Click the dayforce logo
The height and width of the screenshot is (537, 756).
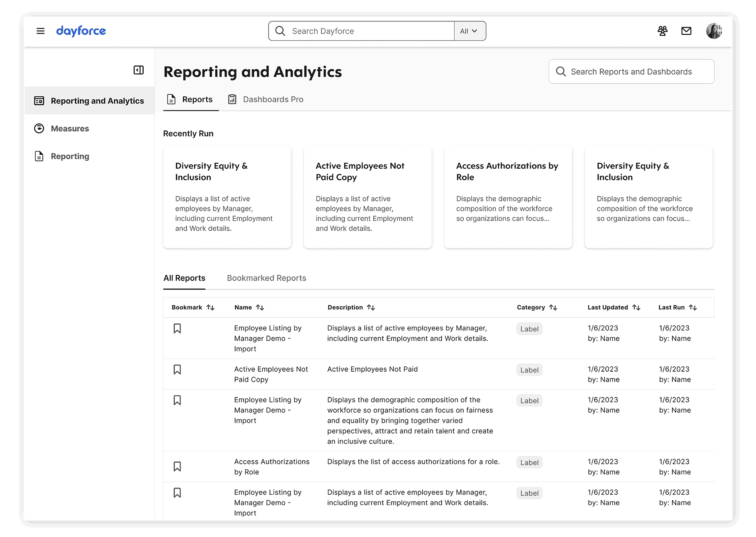tap(81, 31)
